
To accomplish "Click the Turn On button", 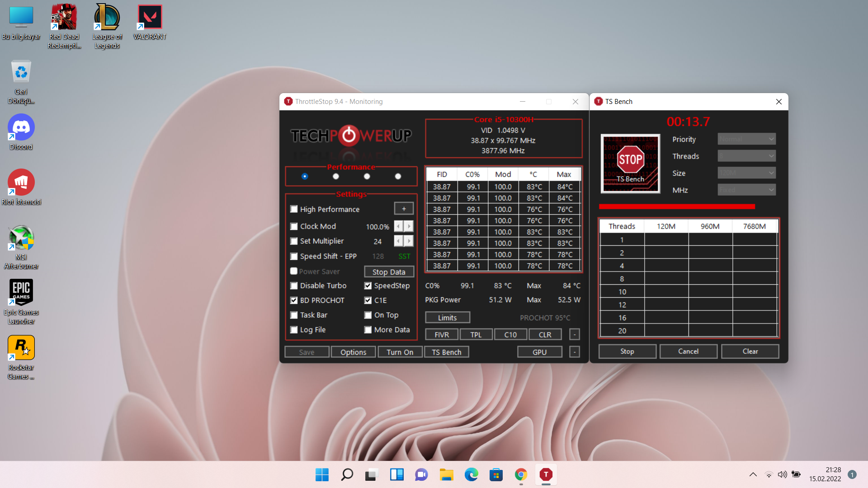I will 400,352.
